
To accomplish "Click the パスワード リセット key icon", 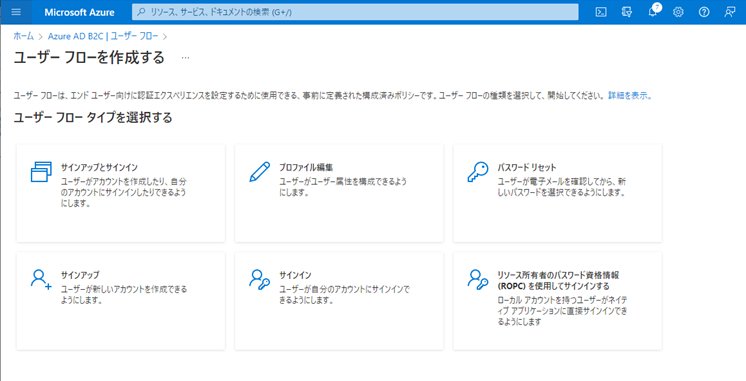I will [x=478, y=172].
